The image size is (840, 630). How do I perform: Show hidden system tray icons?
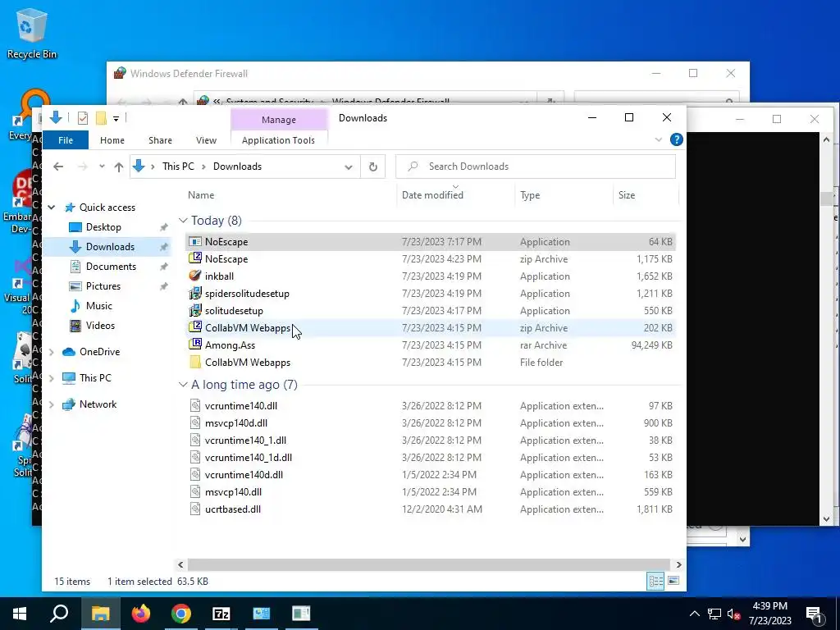pos(694,614)
